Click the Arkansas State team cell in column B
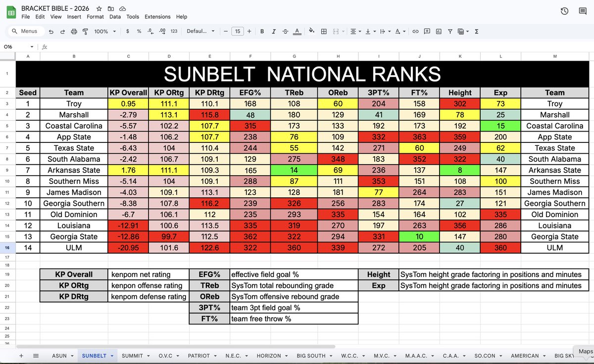 click(74, 170)
